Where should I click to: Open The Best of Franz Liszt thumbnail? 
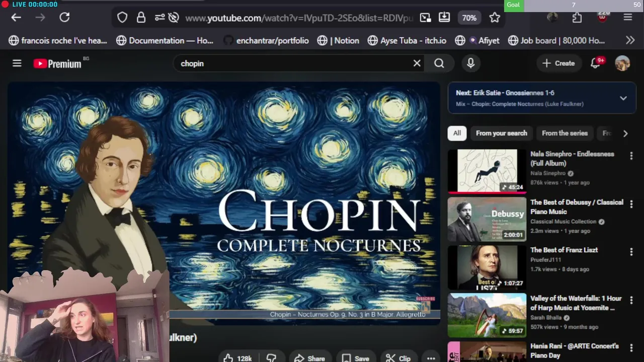[x=487, y=267]
